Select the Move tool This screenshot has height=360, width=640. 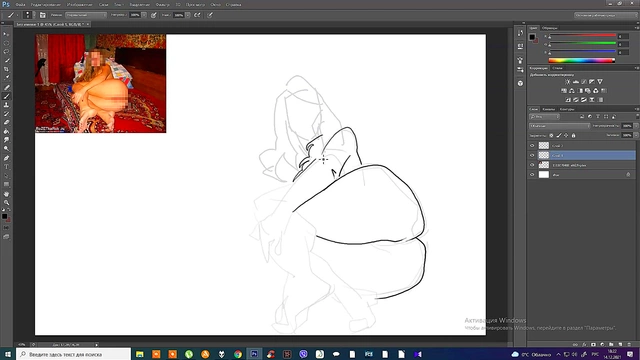(6, 34)
